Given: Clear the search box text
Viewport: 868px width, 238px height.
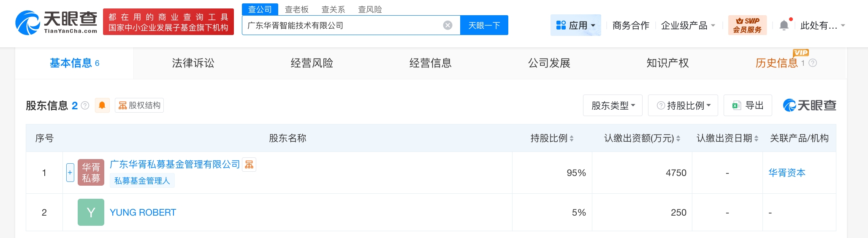Looking at the screenshot, I should click(448, 25).
